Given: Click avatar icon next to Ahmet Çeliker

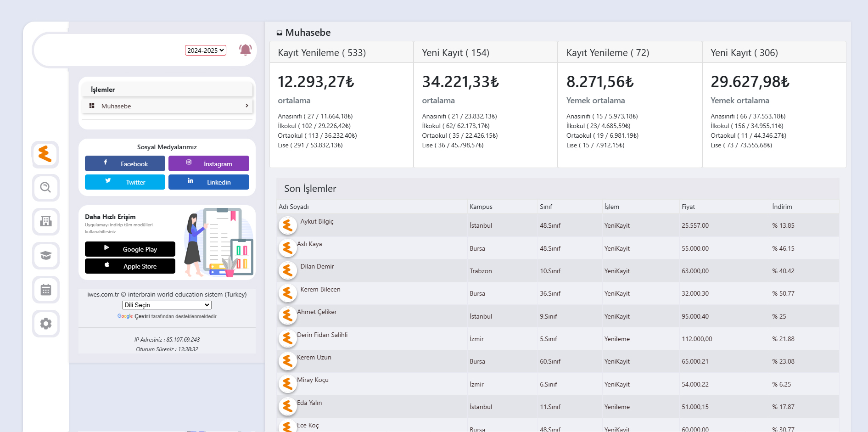Looking at the screenshot, I should (x=288, y=316).
